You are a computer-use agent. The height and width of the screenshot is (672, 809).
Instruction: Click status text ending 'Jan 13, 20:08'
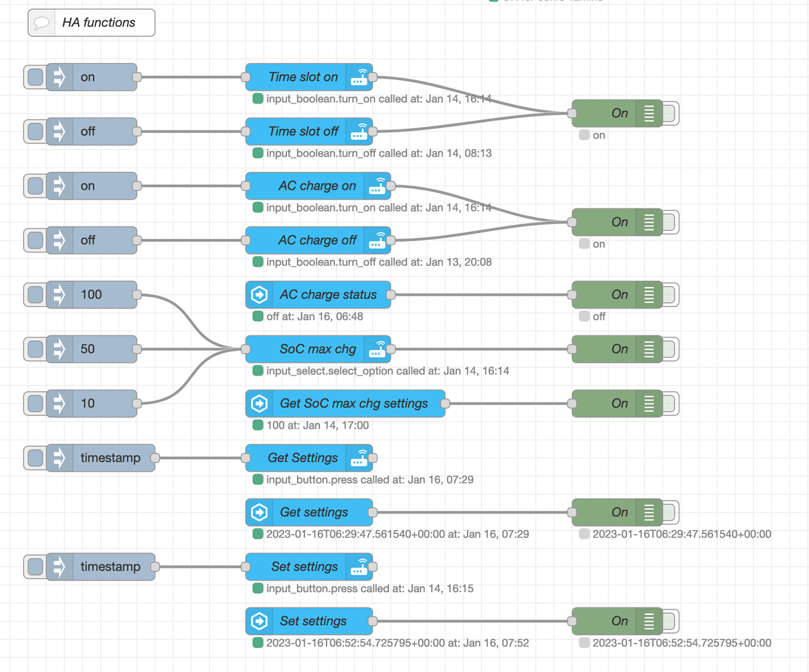(379, 262)
